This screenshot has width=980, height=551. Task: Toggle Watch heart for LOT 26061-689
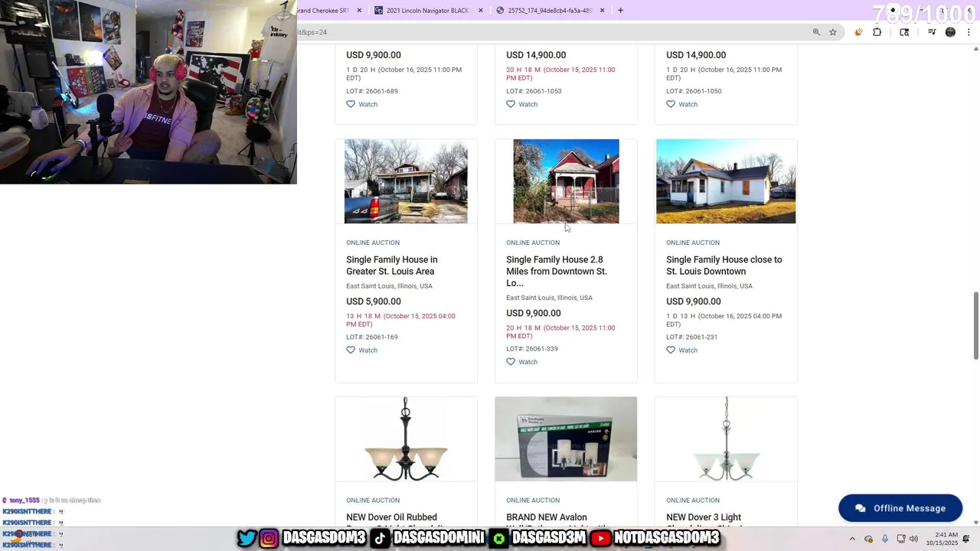[x=351, y=104]
